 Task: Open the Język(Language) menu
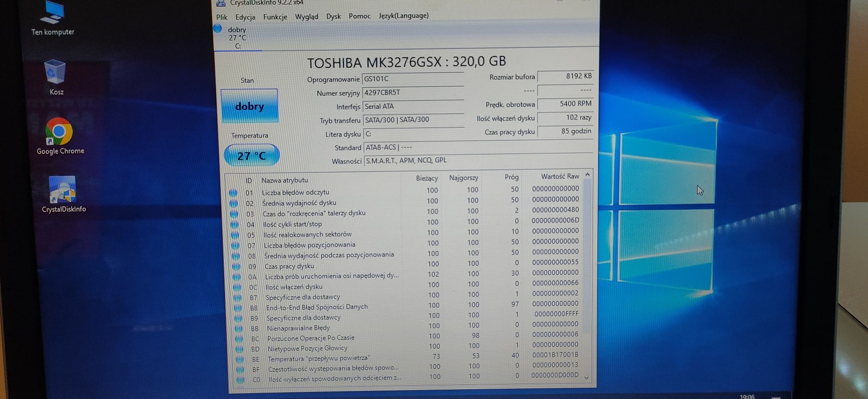click(x=403, y=16)
